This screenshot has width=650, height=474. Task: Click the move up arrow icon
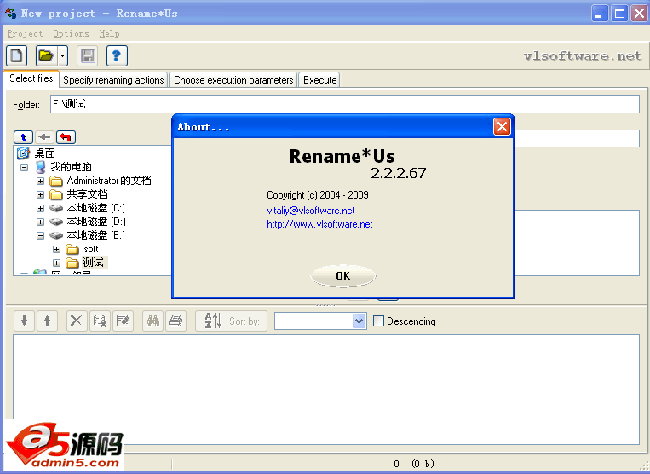[47, 321]
